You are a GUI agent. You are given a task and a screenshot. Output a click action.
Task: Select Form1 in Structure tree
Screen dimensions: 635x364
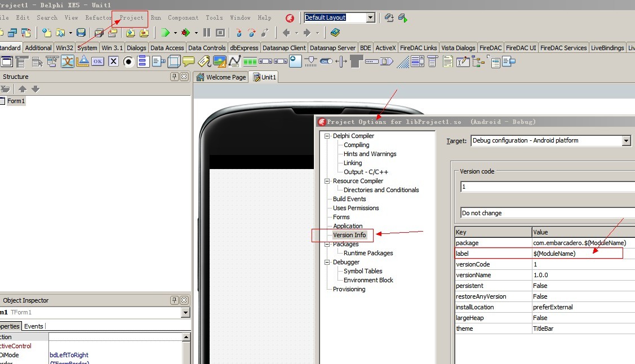click(x=16, y=101)
